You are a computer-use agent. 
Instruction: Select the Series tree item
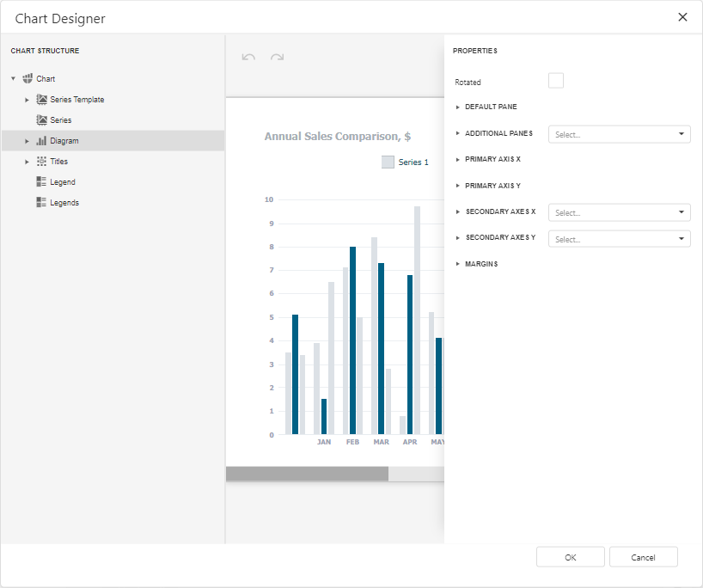click(x=113, y=120)
